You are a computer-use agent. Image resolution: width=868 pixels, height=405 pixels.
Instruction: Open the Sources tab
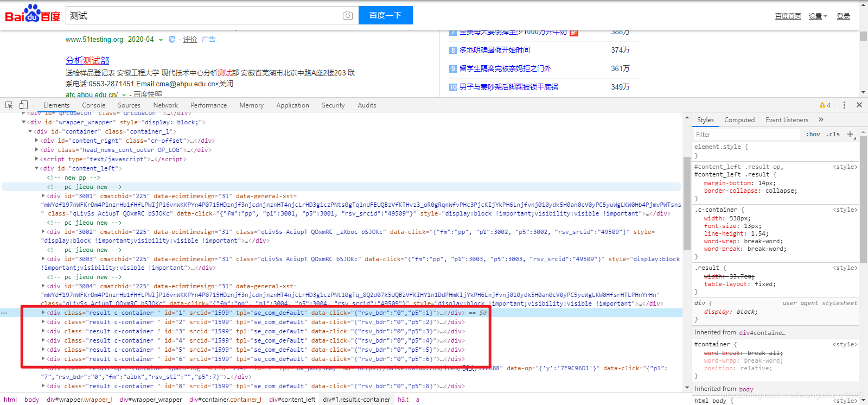(129, 105)
